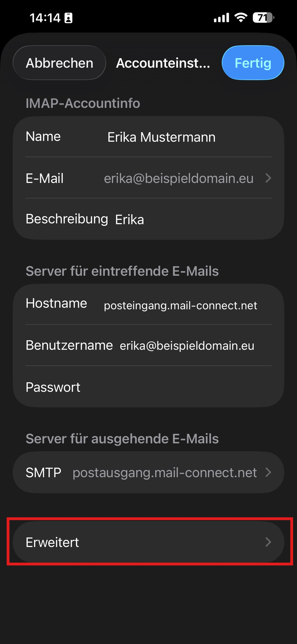Tap the Accounteinst... title
The image size is (297, 644).
[x=163, y=63]
